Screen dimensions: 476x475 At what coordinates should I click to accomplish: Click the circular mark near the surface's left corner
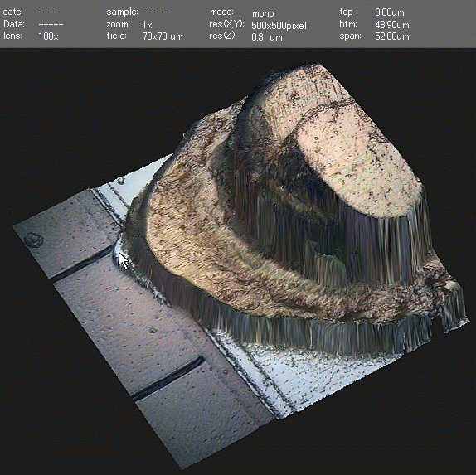(x=33, y=240)
